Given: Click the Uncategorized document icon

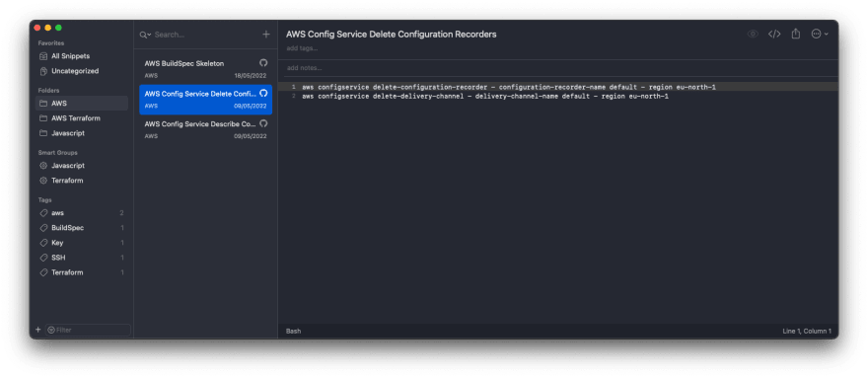Looking at the screenshot, I should click(43, 71).
